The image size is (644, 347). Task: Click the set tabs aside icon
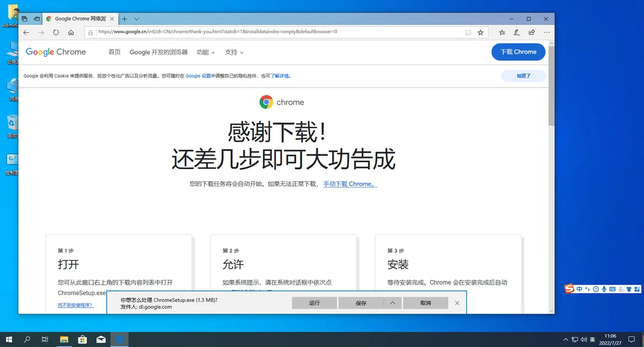36,19
